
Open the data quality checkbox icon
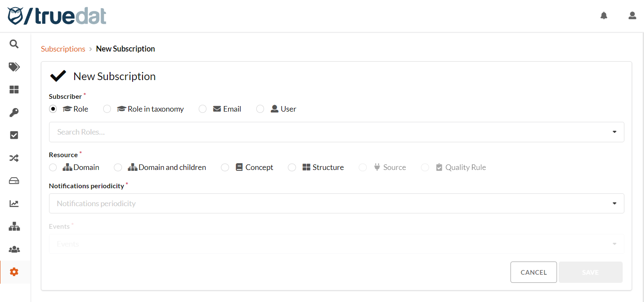tap(14, 135)
